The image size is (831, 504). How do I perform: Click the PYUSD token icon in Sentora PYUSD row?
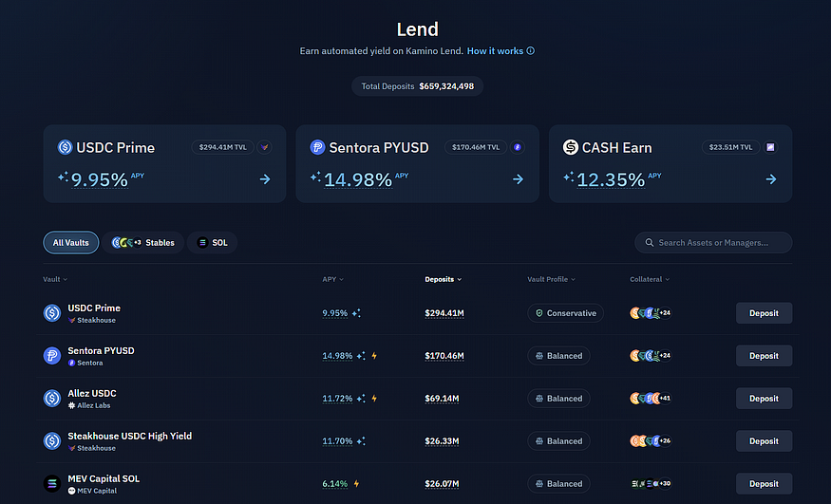[x=52, y=356]
